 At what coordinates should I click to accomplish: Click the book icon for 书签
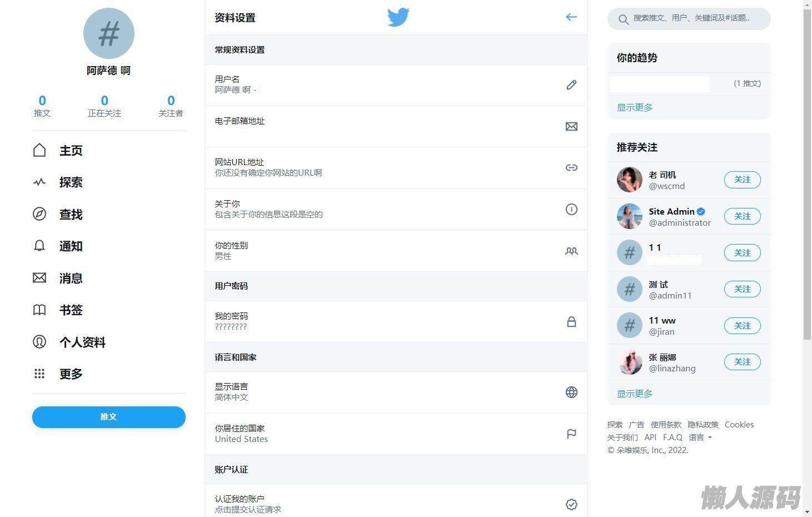[x=39, y=310]
